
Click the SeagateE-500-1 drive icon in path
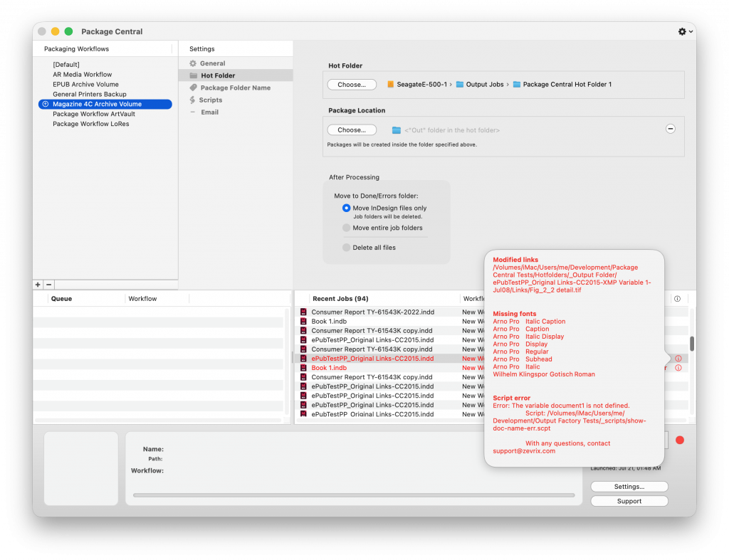(391, 84)
